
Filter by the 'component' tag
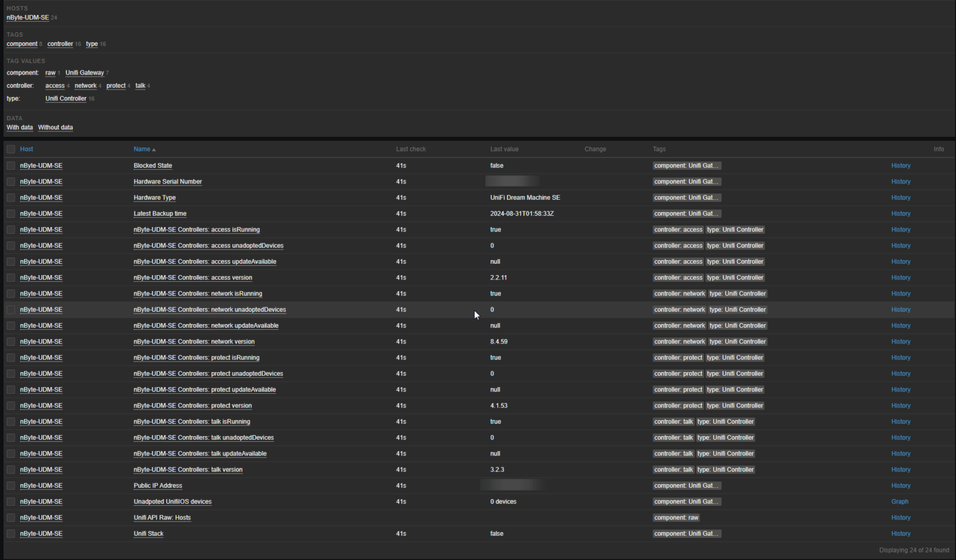point(22,44)
